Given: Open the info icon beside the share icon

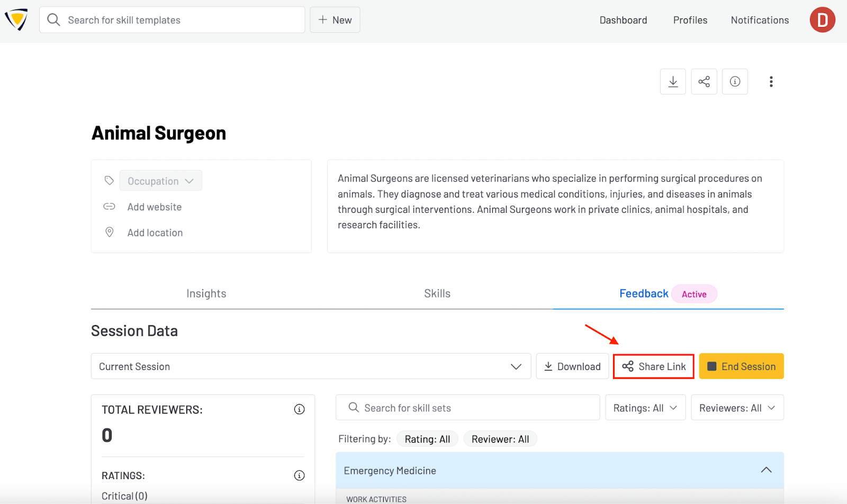Looking at the screenshot, I should click(735, 81).
